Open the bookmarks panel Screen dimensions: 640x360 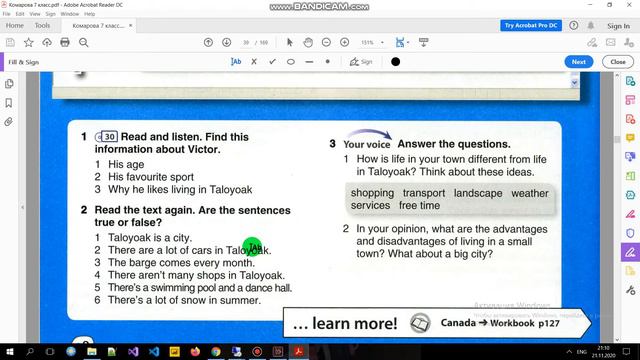[9, 102]
